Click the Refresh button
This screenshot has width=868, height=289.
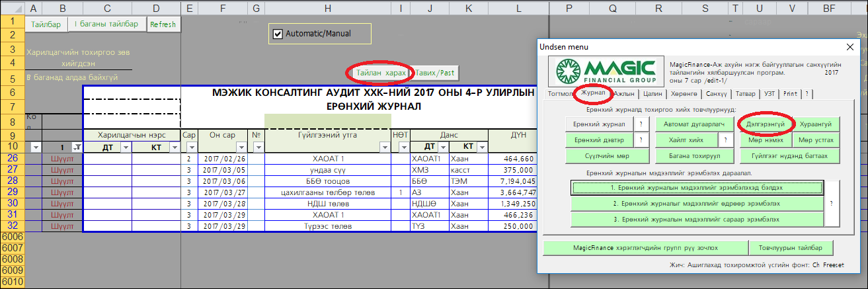163,24
